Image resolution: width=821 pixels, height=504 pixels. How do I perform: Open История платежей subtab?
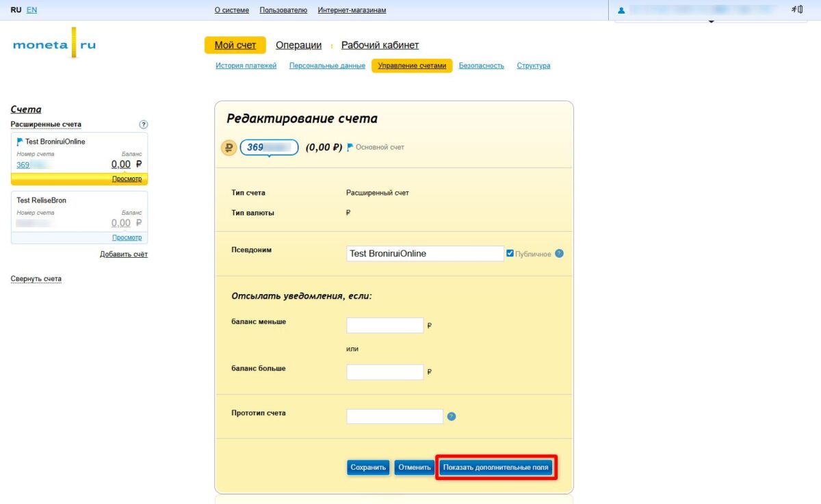[246, 66]
